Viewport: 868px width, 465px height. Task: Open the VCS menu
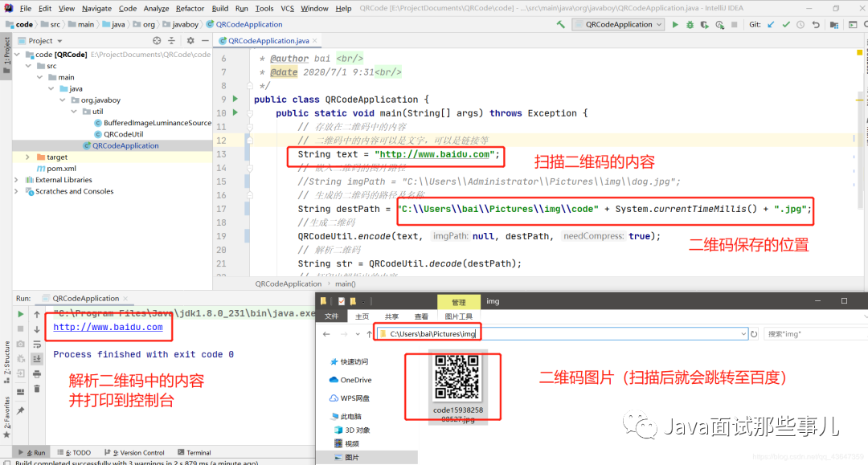pyautogui.click(x=287, y=8)
